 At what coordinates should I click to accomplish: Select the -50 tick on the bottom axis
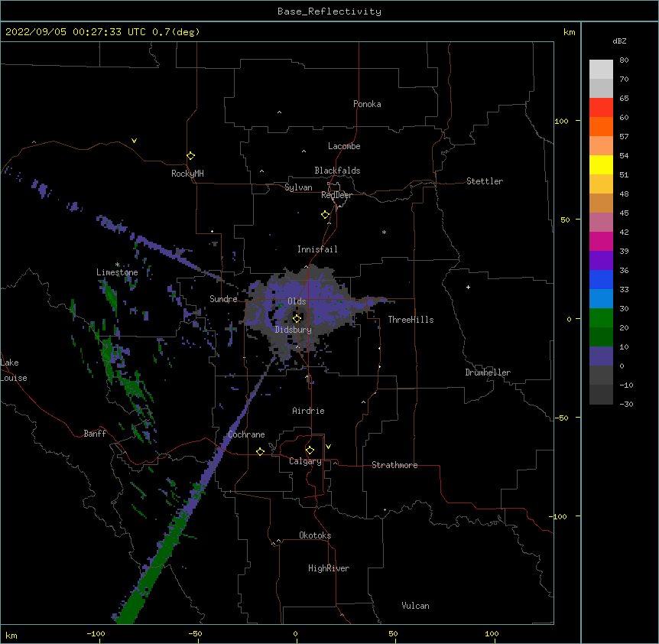click(x=195, y=633)
